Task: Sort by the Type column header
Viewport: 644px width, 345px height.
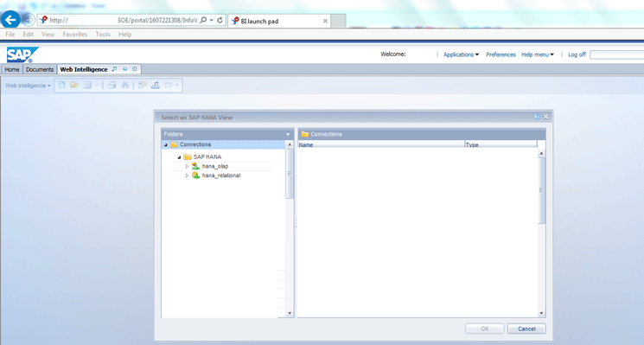Action: 501,144
